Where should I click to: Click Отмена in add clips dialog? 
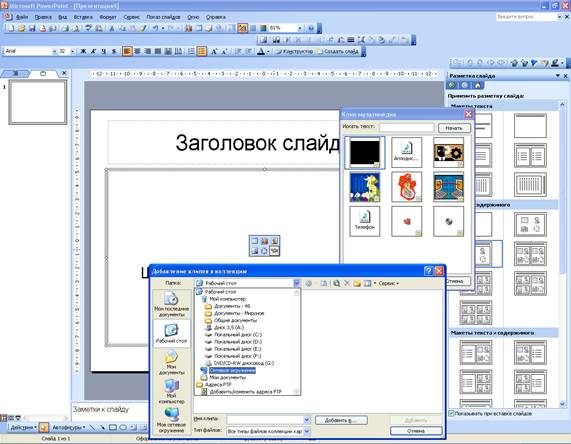pyautogui.click(x=416, y=431)
